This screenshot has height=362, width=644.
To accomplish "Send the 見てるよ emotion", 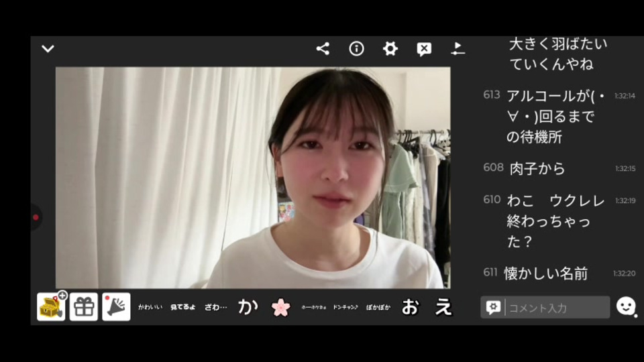I will click(x=182, y=307).
